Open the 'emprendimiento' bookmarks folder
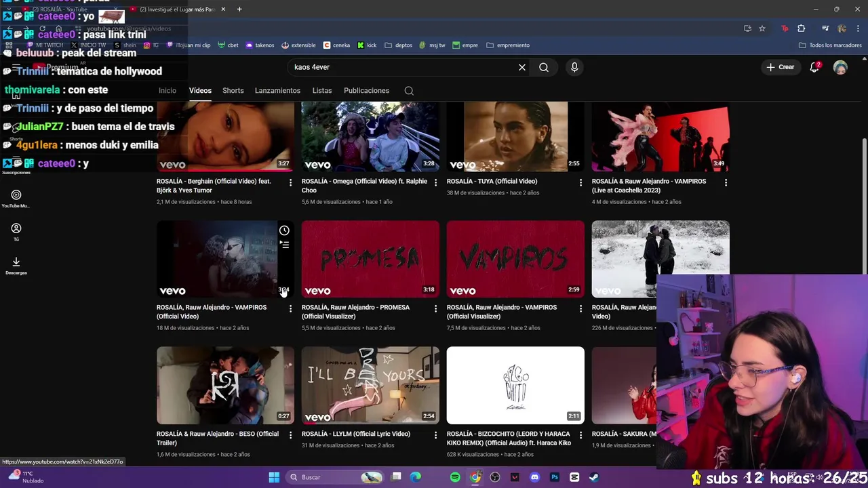Screen dimensions: 868x488 [x=508, y=45]
